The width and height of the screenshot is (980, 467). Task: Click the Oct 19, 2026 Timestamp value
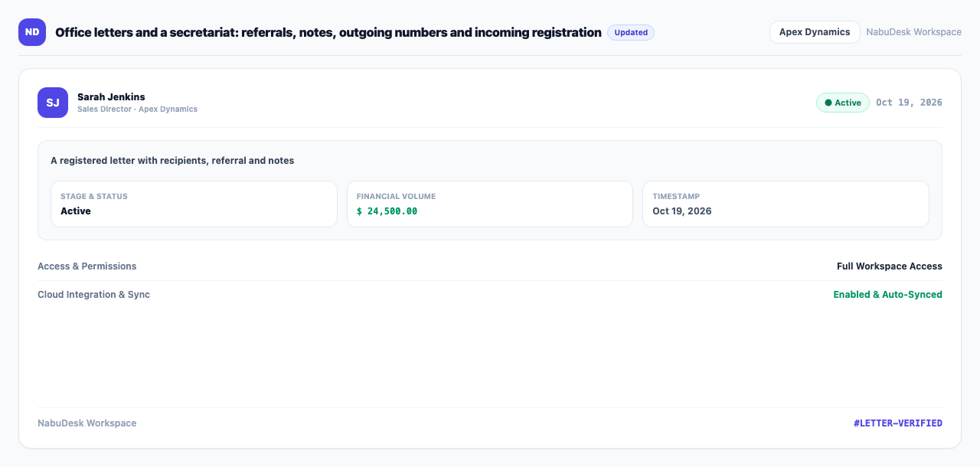[x=681, y=211]
